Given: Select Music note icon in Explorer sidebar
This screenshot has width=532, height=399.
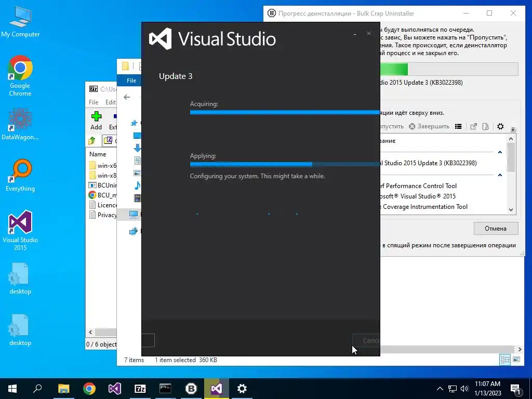Looking at the screenshot, I should (137, 185).
